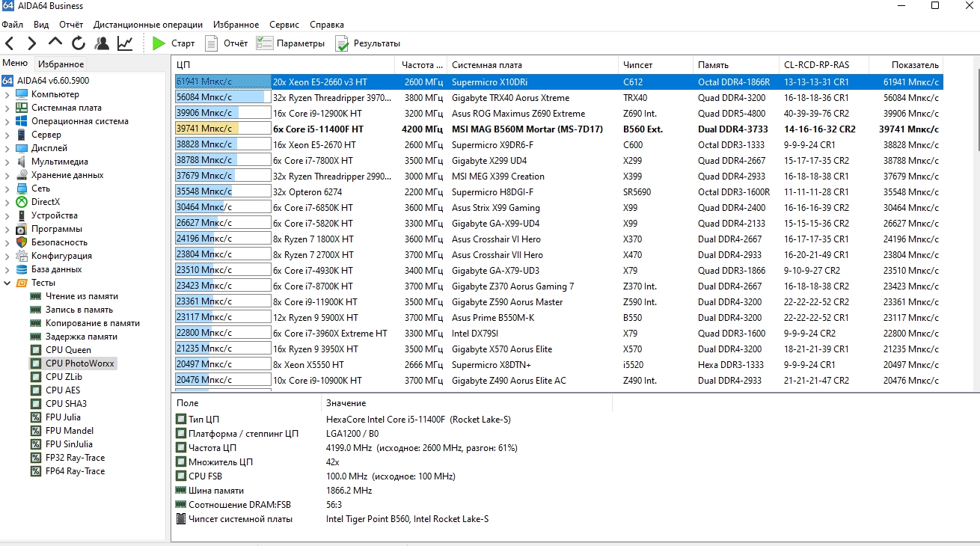The height and width of the screenshot is (546, 980).
Task: Select the DirectX Xbox icon
Action: pos(22,202)
